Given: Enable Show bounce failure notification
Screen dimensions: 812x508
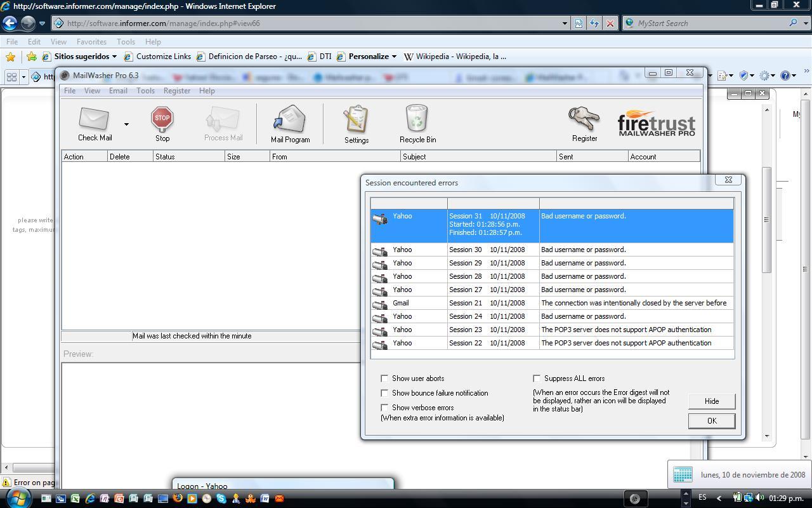Looking at the screenshot, I should pos(384,393).
